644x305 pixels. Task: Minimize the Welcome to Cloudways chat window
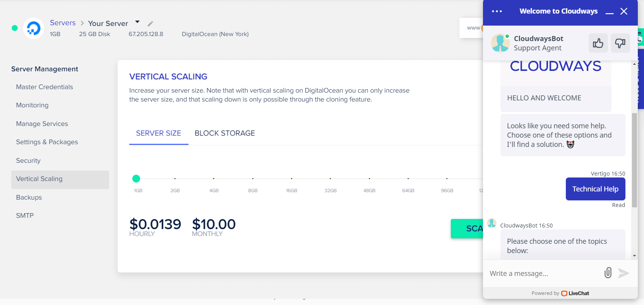pyautogui.click(x=609, y=12)
